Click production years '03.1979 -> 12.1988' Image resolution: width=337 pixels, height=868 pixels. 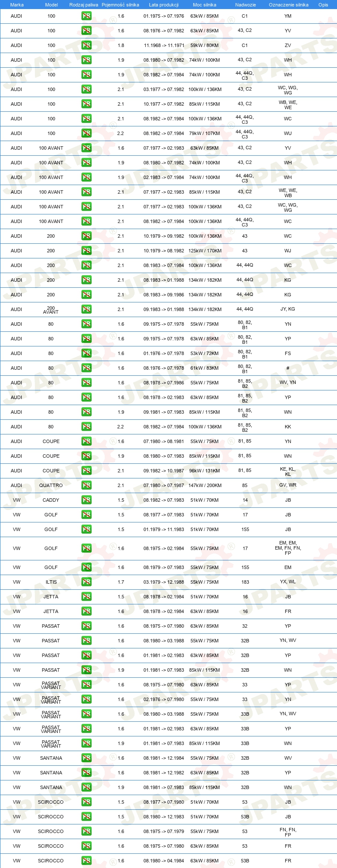click(x=164, y=582)
